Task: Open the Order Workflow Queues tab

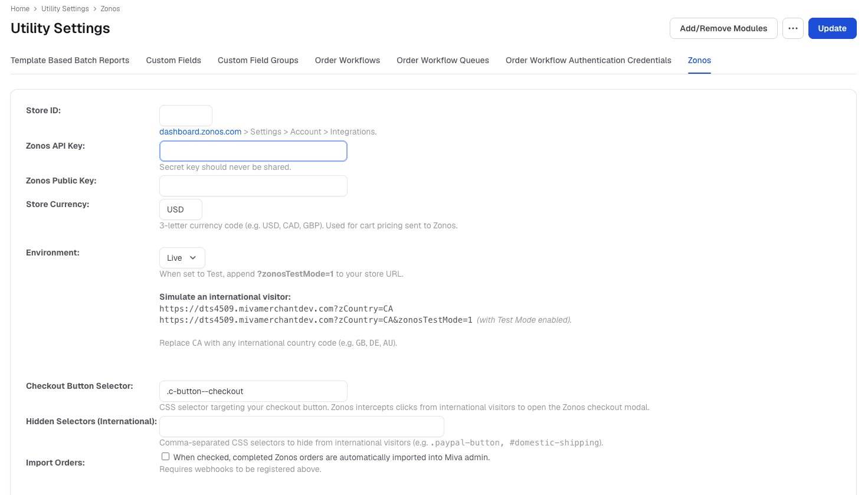Action: (443, 60)
